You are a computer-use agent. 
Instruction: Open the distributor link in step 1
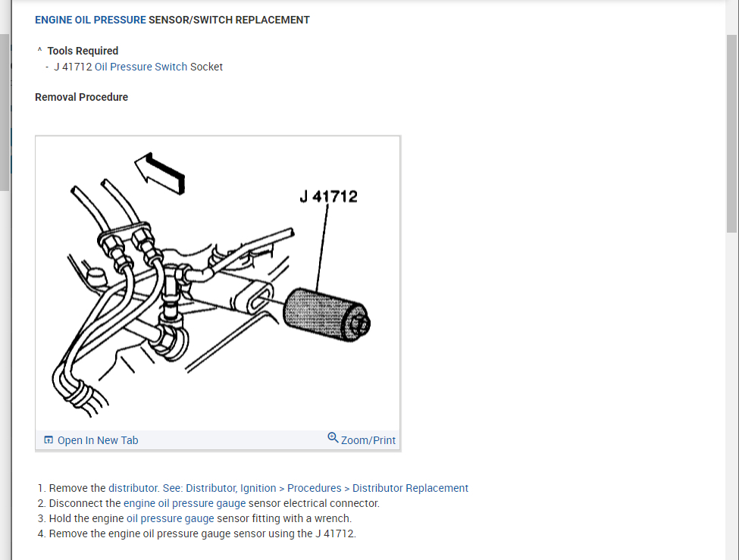coord(133,488)
